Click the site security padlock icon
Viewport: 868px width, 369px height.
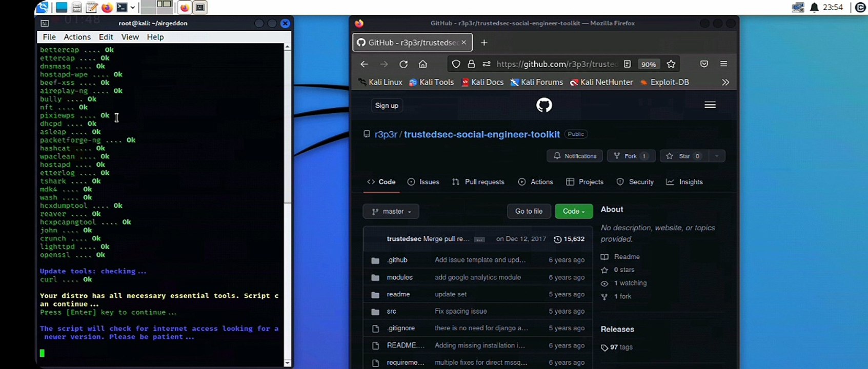471,64
